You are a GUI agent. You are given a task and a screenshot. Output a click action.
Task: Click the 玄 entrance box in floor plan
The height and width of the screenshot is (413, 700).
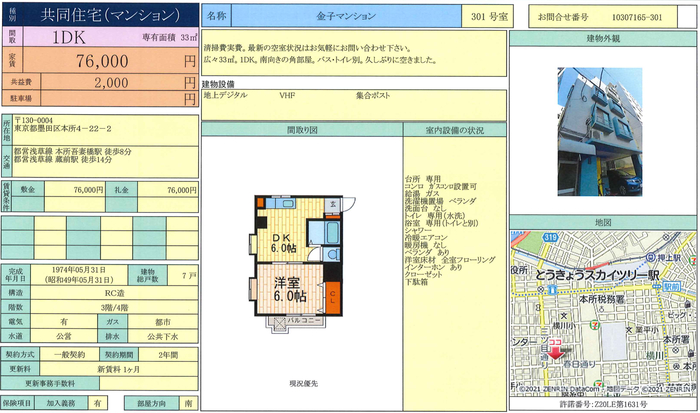[x=332, y=205]
